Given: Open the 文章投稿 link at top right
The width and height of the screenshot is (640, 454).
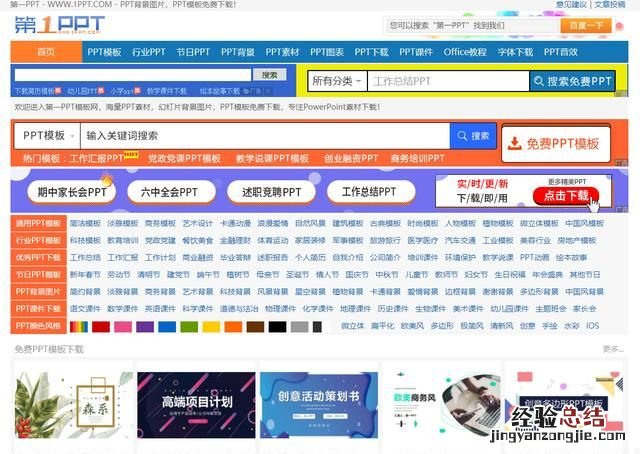Looking at the screenshot, I should 610,4.
